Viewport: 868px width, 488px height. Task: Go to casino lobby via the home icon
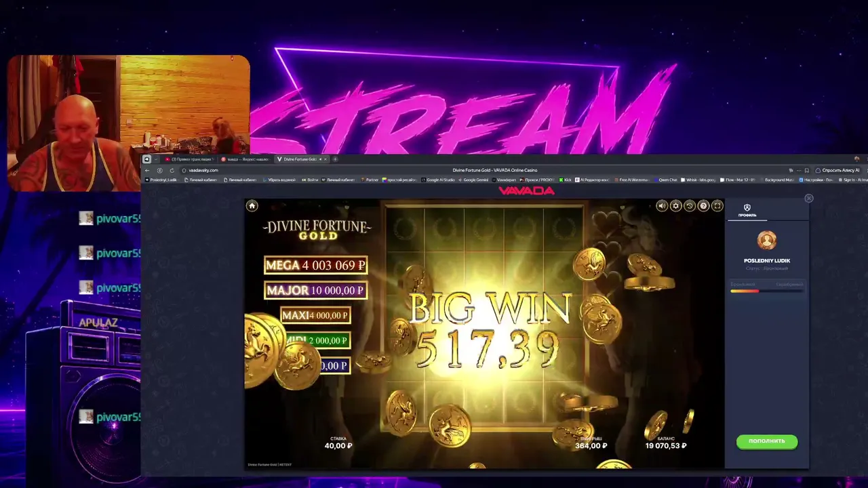coord(252,206)
